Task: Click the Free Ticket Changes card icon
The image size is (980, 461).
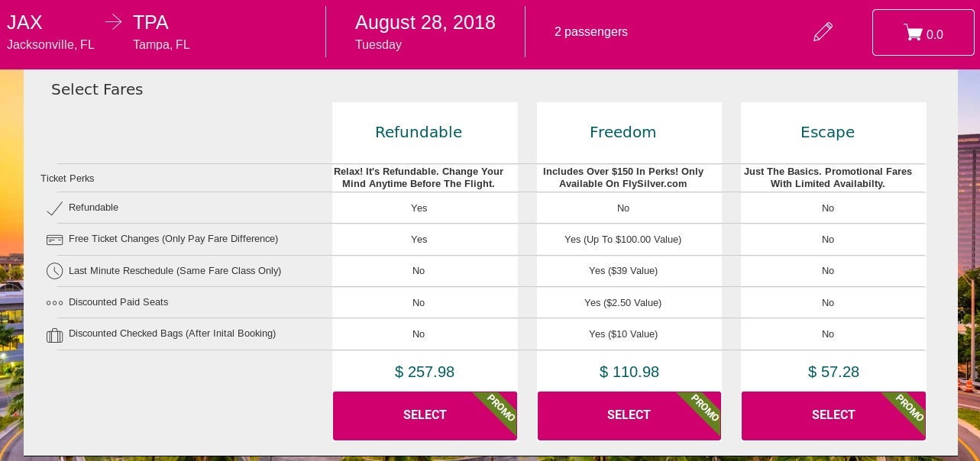Action: [54, 240]
